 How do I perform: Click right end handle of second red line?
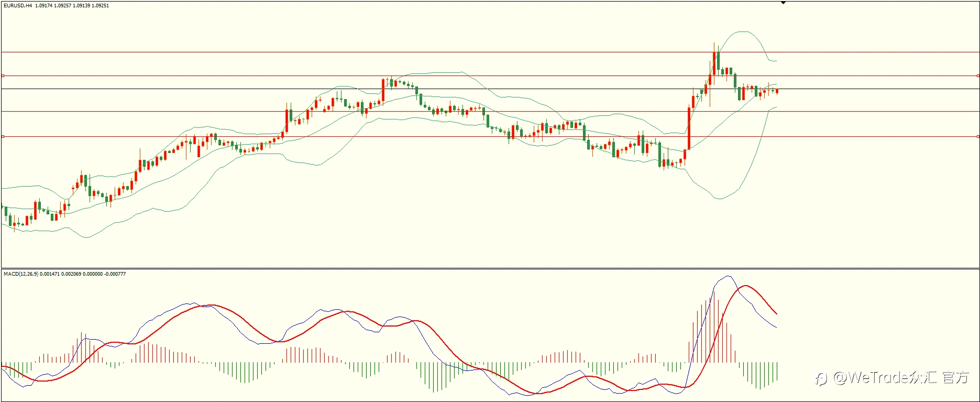[978, 75]
